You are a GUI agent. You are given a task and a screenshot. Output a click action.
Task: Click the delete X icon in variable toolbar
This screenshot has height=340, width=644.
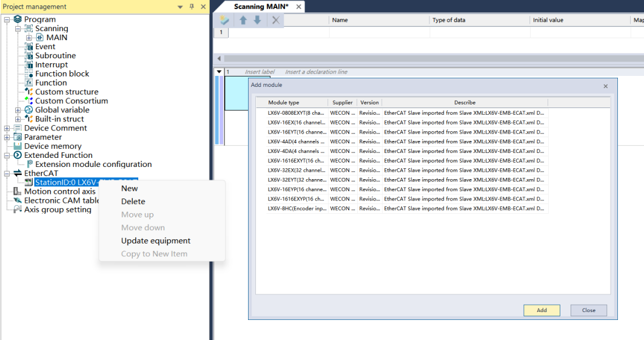point(276,20)
